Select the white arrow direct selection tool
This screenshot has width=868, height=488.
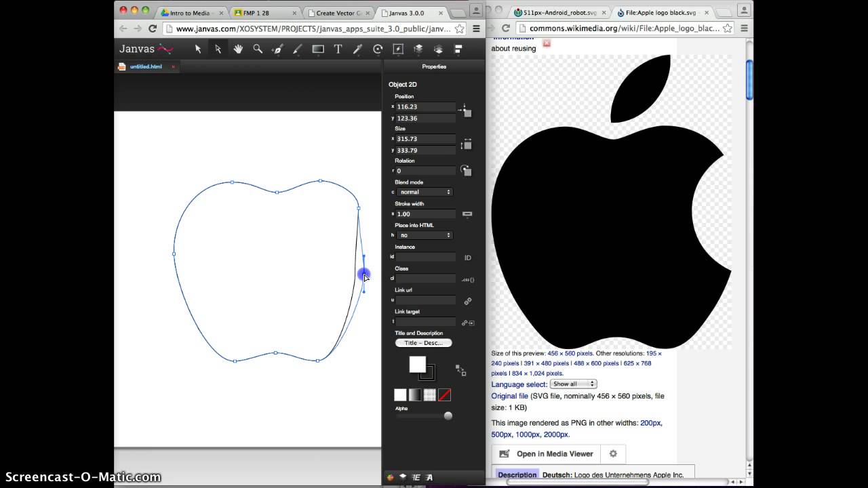point(218,49)
